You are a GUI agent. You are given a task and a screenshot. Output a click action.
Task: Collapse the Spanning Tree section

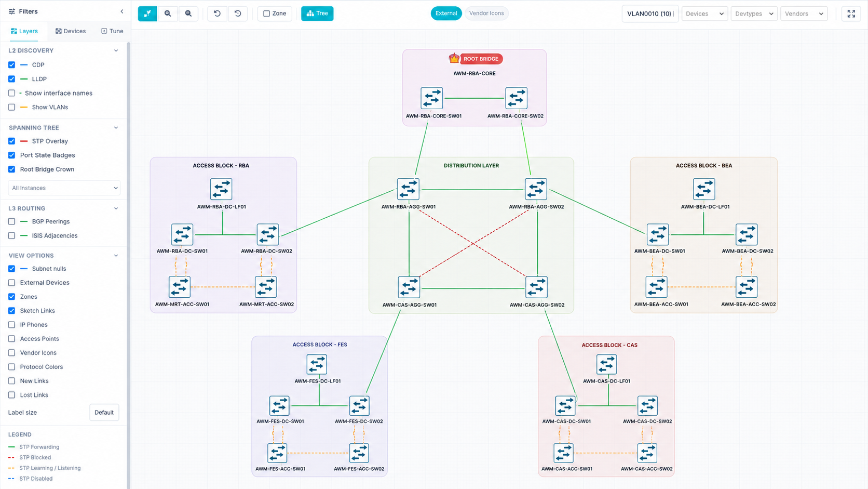coord(116,127)
